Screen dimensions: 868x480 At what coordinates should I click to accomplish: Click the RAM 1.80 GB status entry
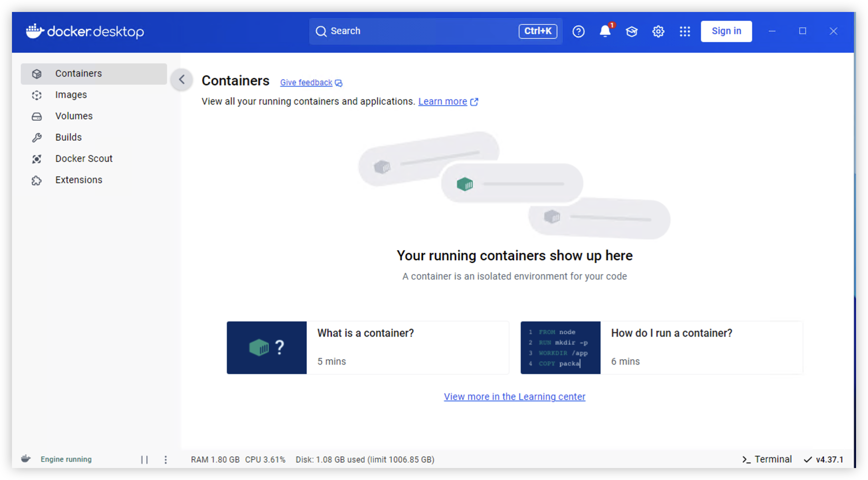[x=215, y=460]
